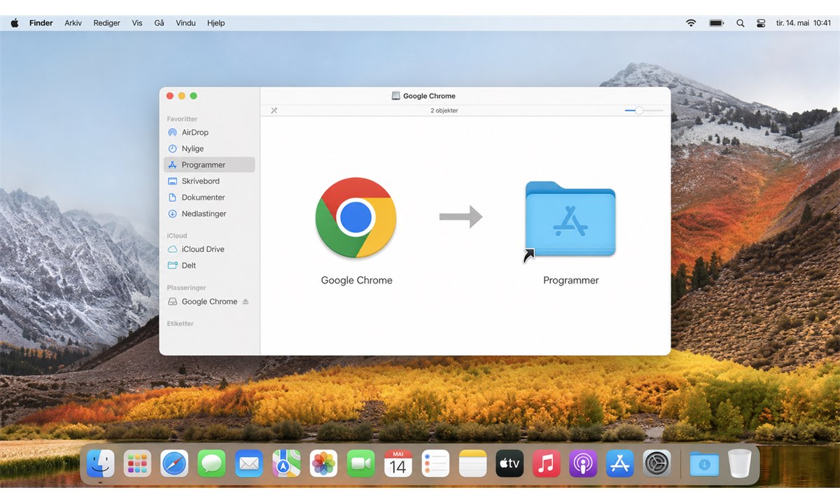Open System Preferences from the Dock
The height and width of the screenshot is (504, 840).
(657, 463)
